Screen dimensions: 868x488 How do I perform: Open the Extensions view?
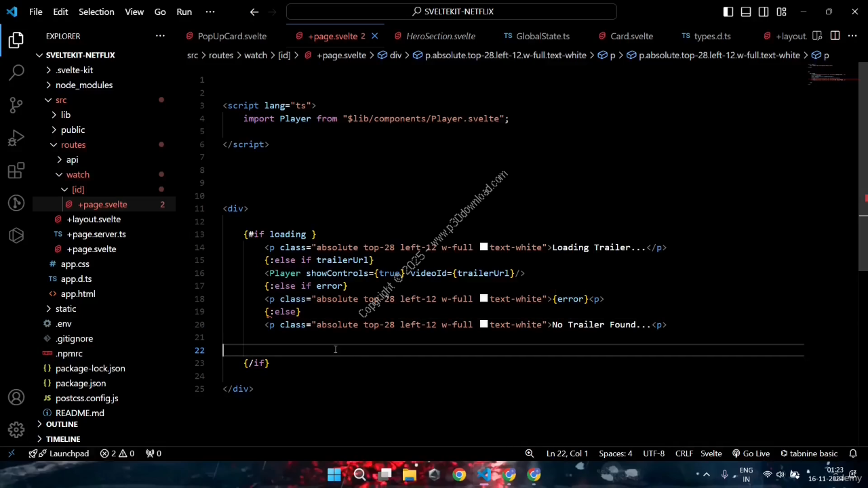pos(16,170)
